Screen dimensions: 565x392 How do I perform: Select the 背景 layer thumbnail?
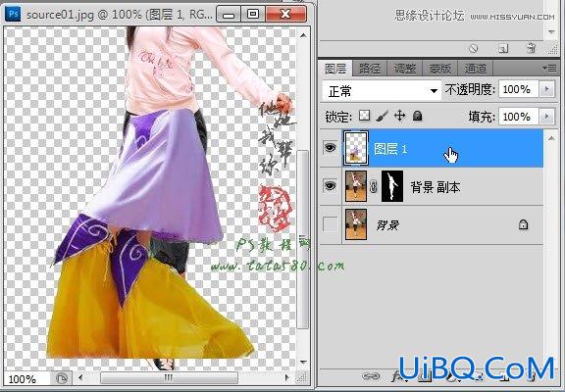click(356, 224)
